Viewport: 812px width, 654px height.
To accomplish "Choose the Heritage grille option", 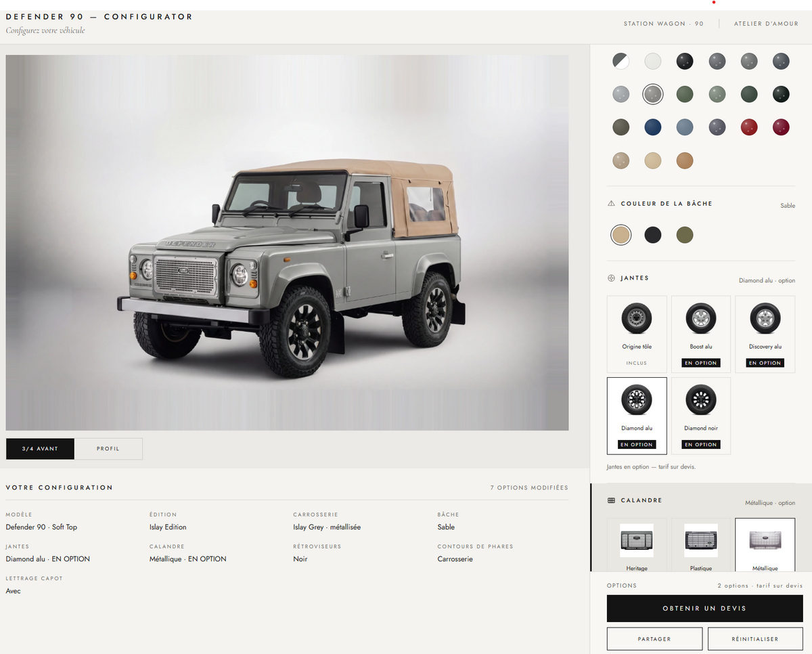I will [x=637, y=545].
